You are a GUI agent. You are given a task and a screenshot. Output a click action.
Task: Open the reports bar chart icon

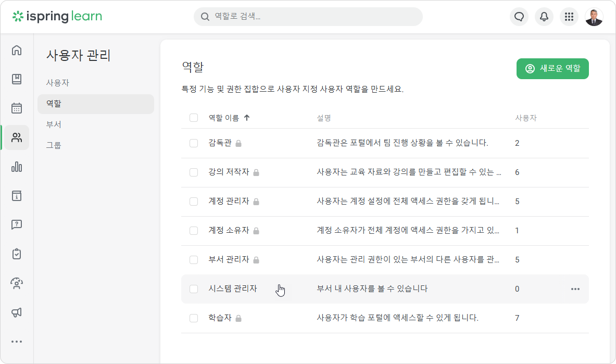point(17,167)
